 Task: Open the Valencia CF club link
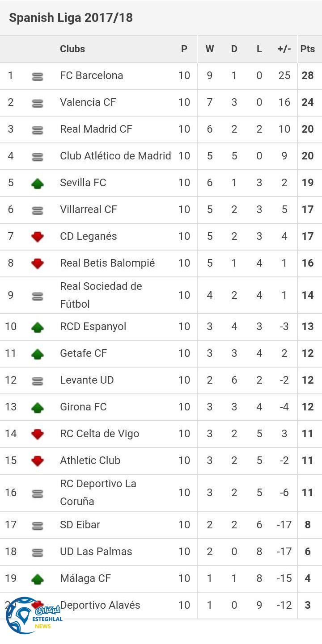[x=88, y=102]
